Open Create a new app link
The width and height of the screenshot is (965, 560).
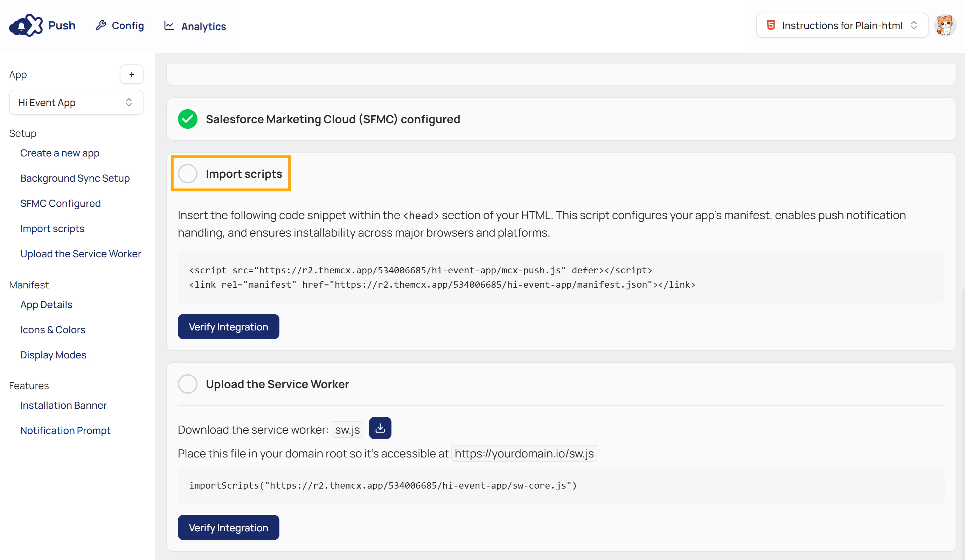click(60, 153)
